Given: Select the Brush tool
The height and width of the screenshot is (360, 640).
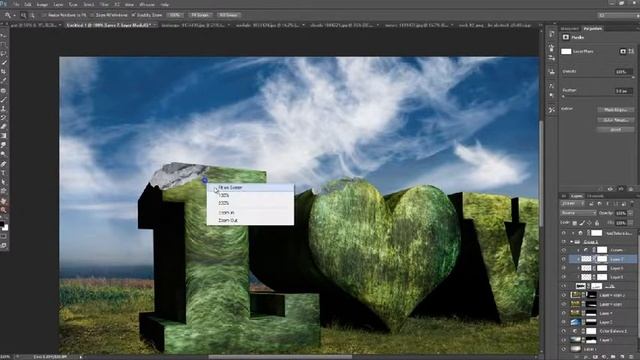Looking at the screenshot, I should pyautogui.click(x=4, y=100).
